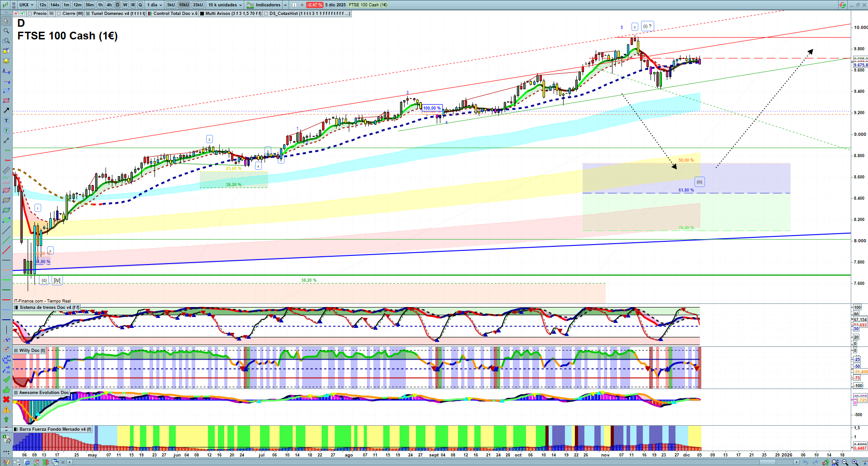
Task: Activate the magnifying glass zoom tool
Action: (x=6, y=31)
